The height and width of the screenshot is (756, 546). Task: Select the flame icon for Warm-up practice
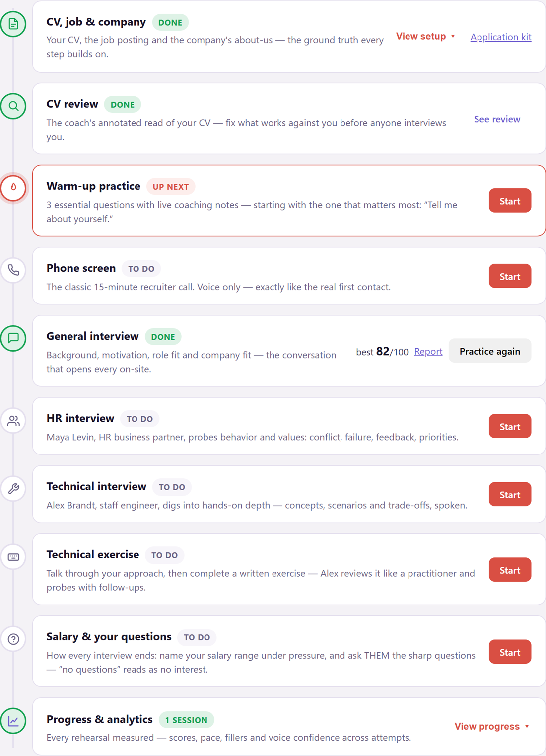(x=13, y=188)
